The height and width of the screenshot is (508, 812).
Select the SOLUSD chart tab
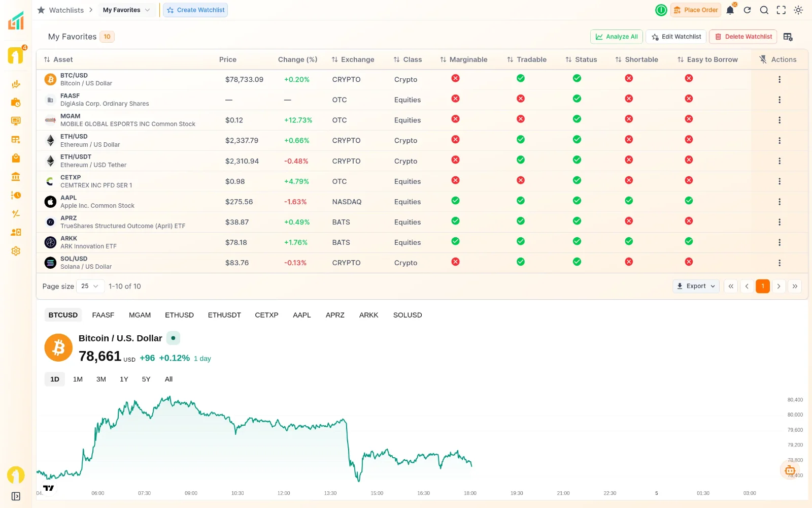click(x=408, y=315)
